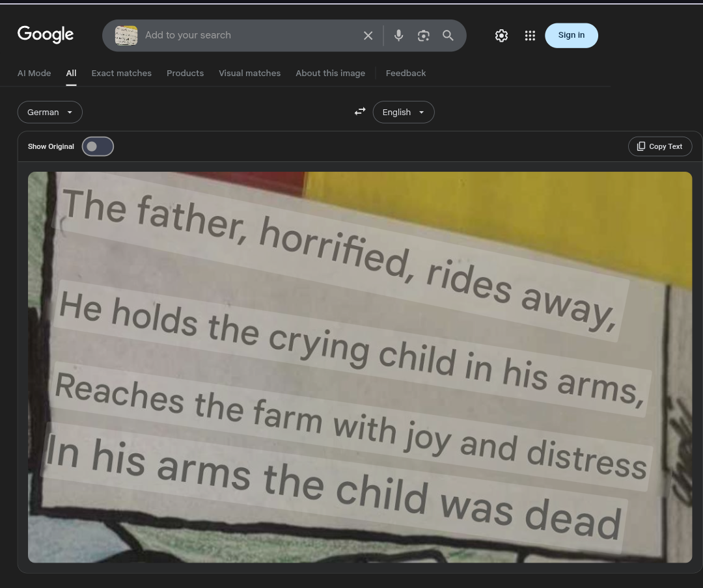Switch to the AI Mode tab
Image resolution: width=703 pixels, height=588 pixels.
(x=34, y=73)
